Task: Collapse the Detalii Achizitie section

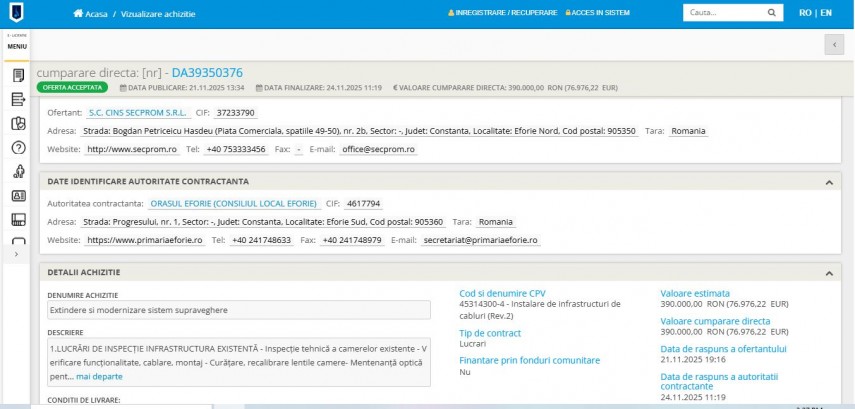Action: (827, 273)
